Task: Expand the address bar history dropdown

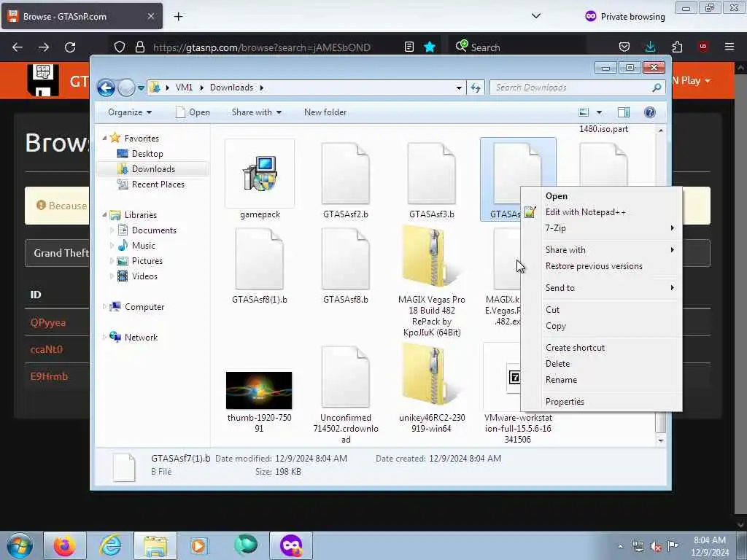Action: [459, 87]
